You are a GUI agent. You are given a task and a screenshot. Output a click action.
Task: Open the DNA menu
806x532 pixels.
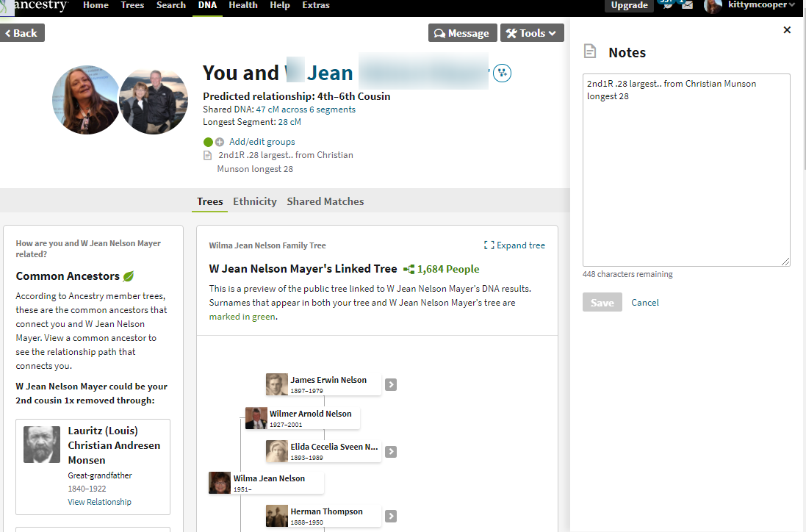tap(208, 5)
